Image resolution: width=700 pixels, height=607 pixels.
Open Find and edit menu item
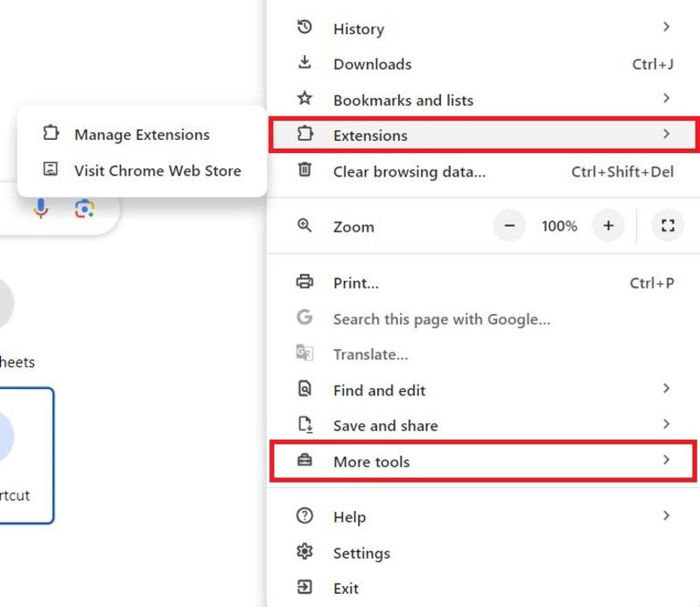point(484,390)
